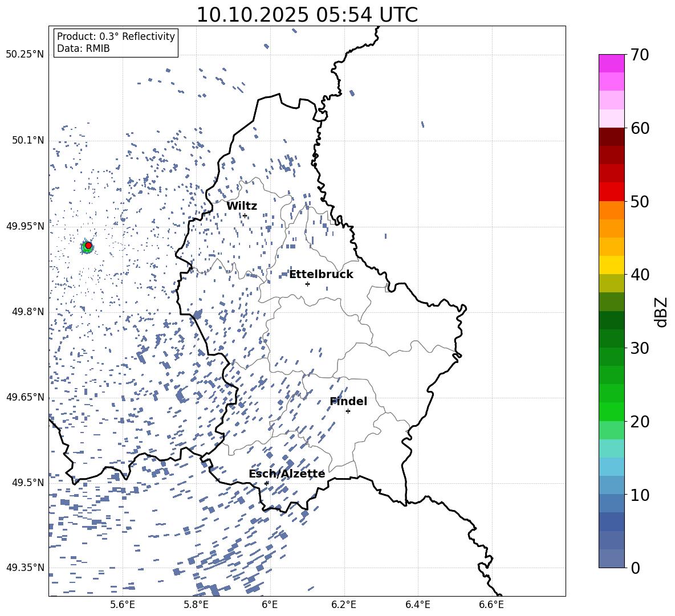The width and height of the screenshot is (675, 616).
Task: Click the darkest green swatch near 34 dBZ
Action: 611,320
